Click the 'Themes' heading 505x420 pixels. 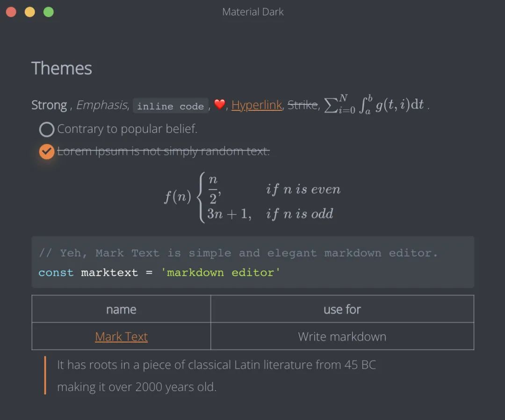[62, 68]
